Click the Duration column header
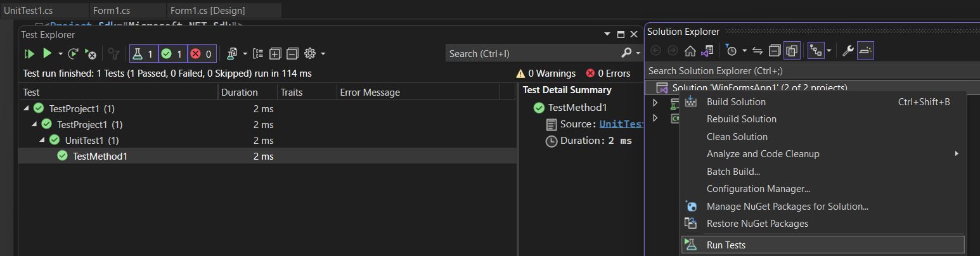980x256 pixels. 240,93
